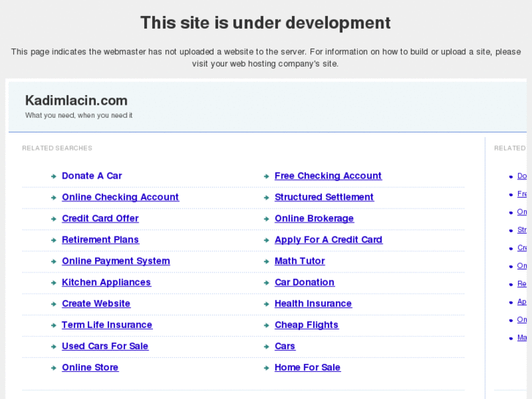Select the Online Brokerage link
This screenshot has width=532, height=399.
point(314,218)
